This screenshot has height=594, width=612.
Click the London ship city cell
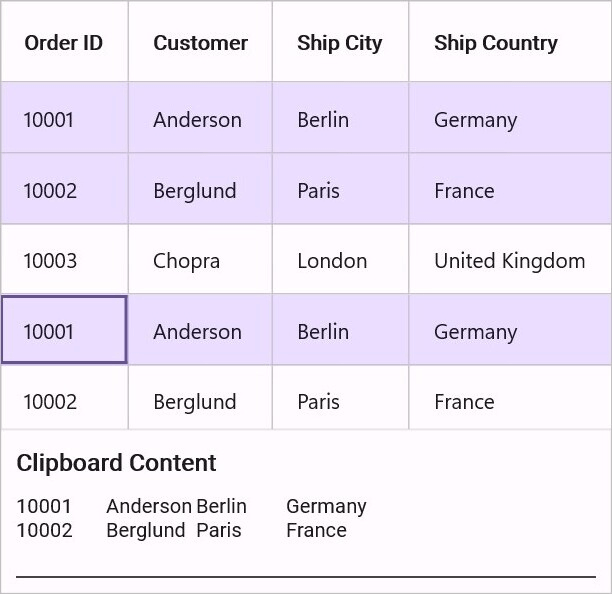pos(340,259)
